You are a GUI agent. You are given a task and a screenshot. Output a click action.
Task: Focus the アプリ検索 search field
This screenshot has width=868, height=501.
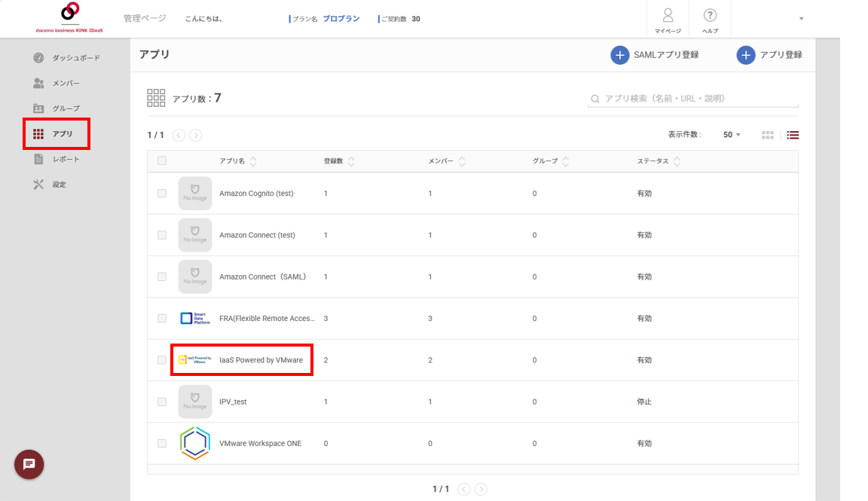(693, 99)
